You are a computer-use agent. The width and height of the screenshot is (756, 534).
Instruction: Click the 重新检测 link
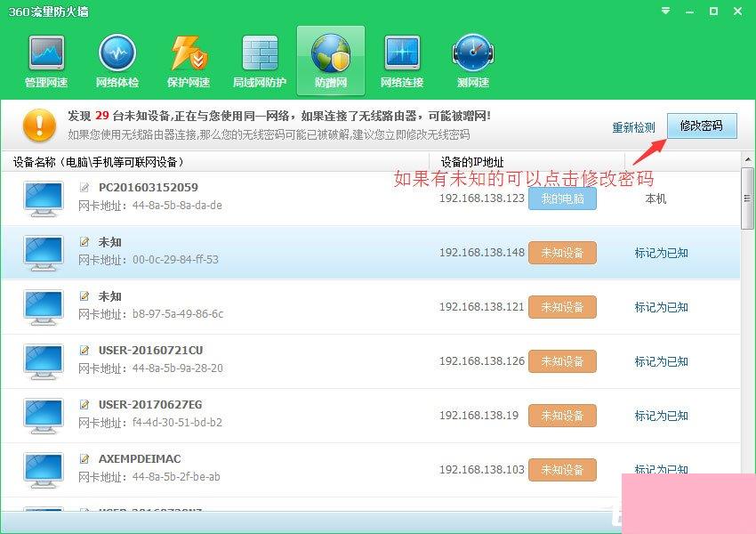633,128
